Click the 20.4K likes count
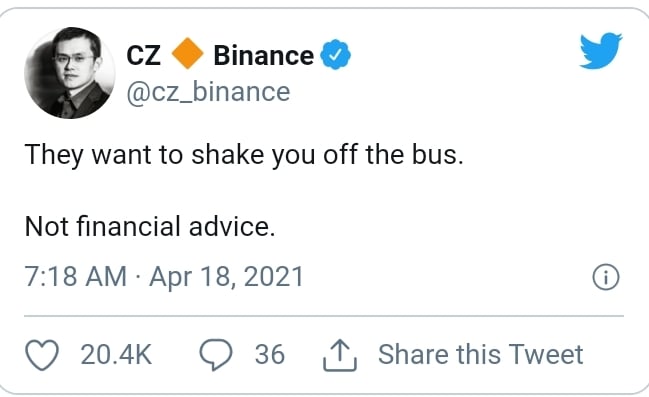Viewport: 649px width, 397px height. coord(116,355)
